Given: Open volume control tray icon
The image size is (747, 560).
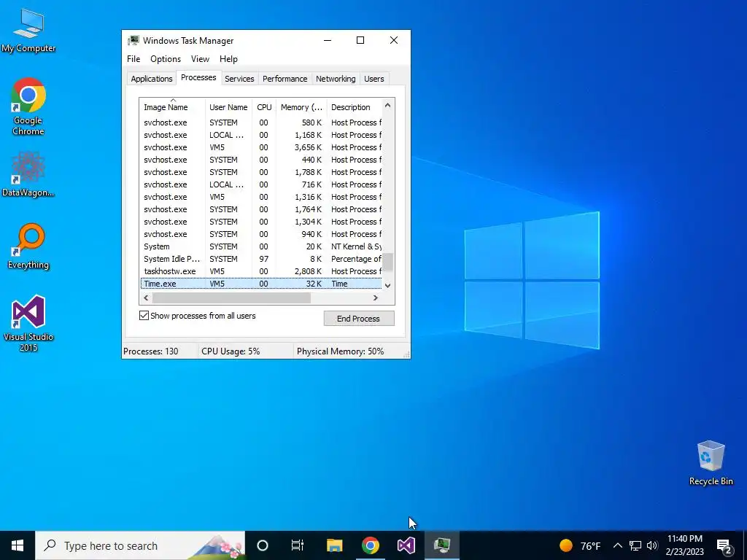Looking at the screenshot, I should (x=653, y=545).
